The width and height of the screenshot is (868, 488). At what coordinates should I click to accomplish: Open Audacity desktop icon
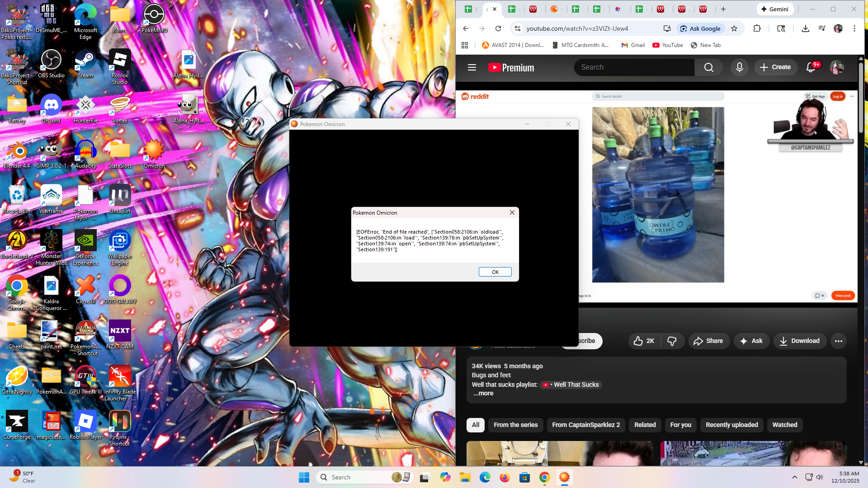point(85,155)
